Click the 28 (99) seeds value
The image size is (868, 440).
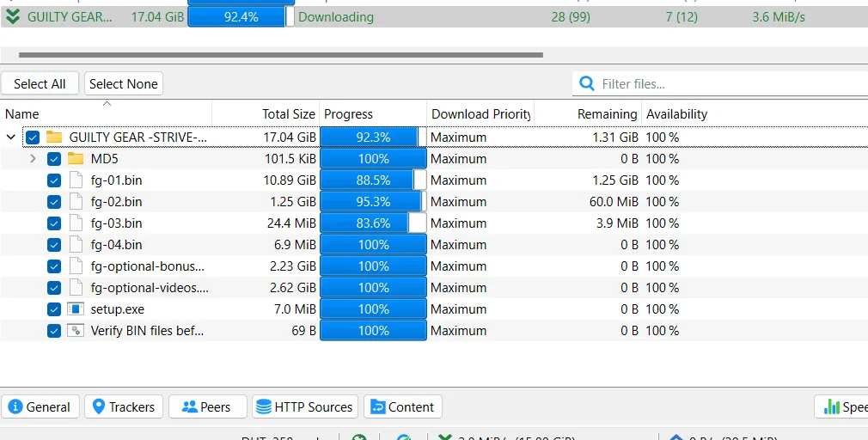point(571,17)
